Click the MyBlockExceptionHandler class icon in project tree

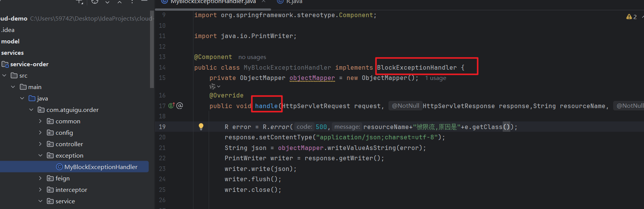(59, 167)
